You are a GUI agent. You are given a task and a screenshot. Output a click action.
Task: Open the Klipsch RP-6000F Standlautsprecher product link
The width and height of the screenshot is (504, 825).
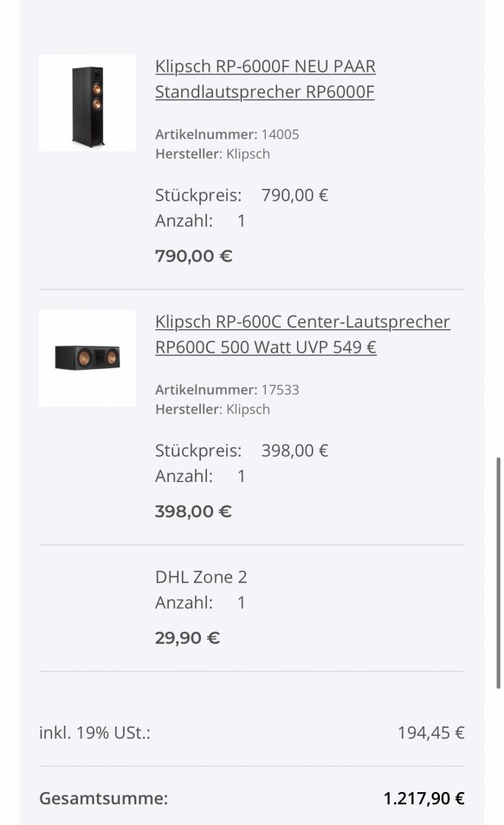(265, 79)
